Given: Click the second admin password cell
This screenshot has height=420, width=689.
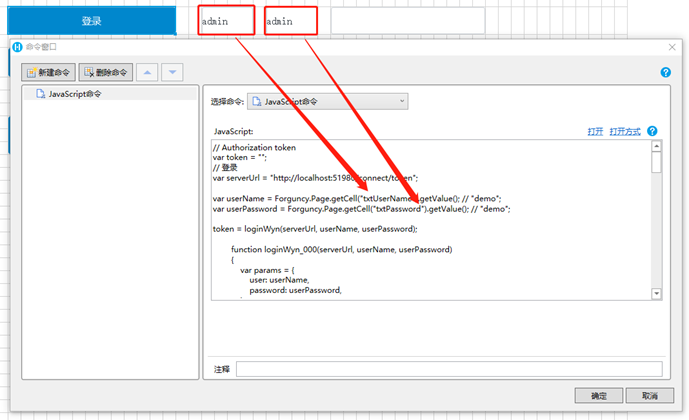Looking at the screenshot, I should [x=291, y=21].
